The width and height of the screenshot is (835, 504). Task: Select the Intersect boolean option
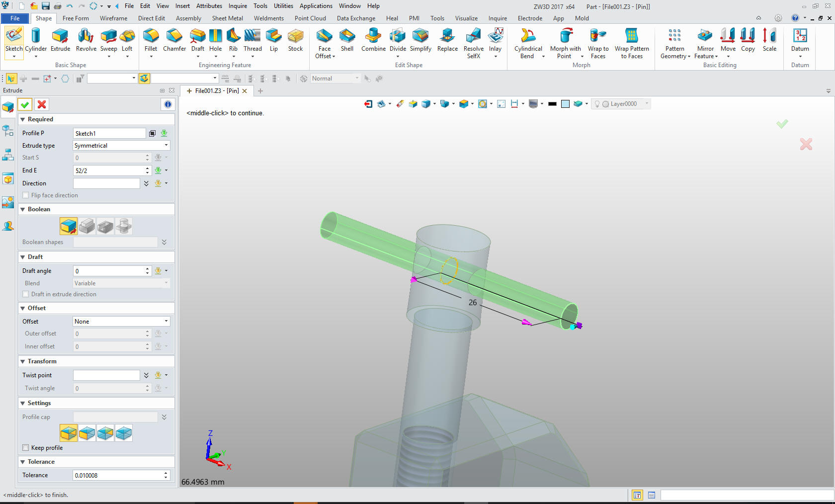pyautogui.click(x=124, y=226)
